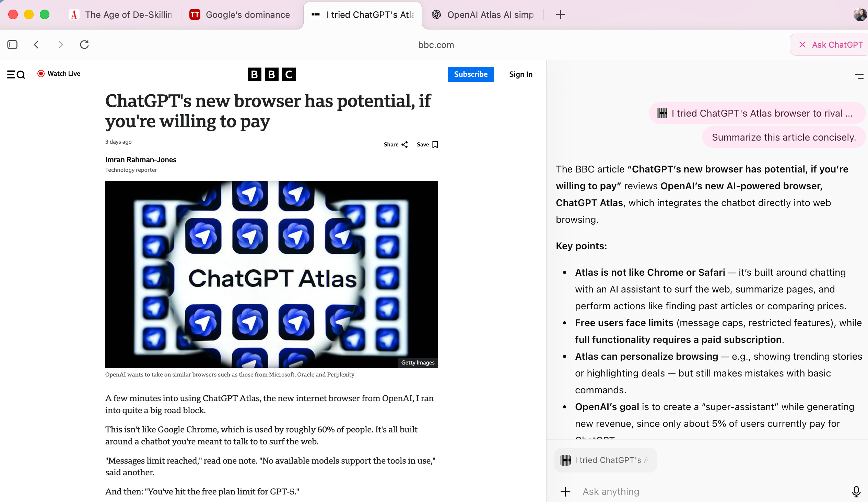Click the Sign In link
This screenshot has width=868, height=502.
tap(520, 74)
